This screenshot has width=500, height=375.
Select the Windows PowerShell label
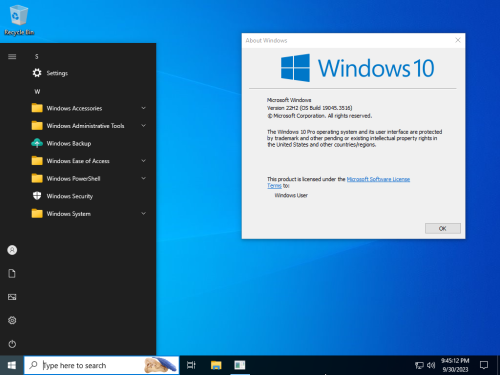[x=73, y=179]
